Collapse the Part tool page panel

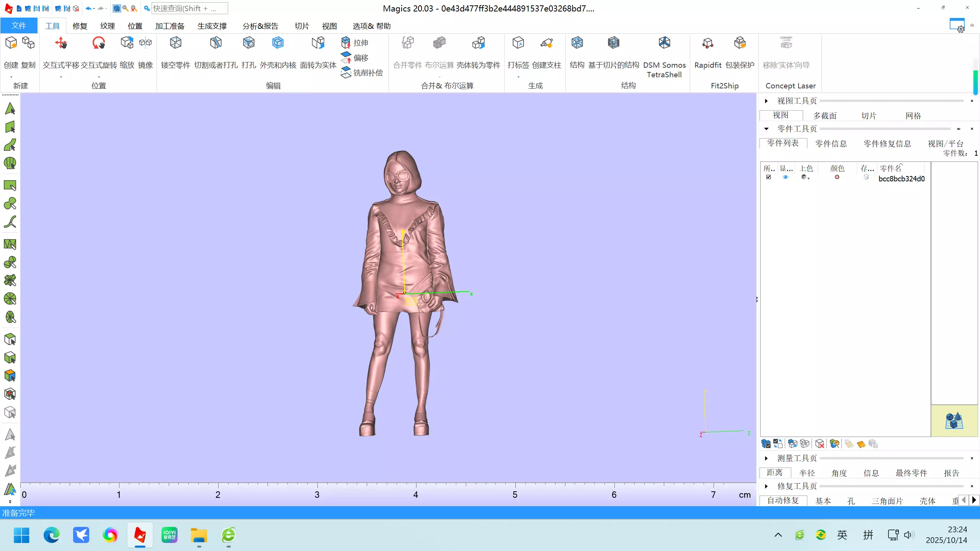(x=766, y=129)
